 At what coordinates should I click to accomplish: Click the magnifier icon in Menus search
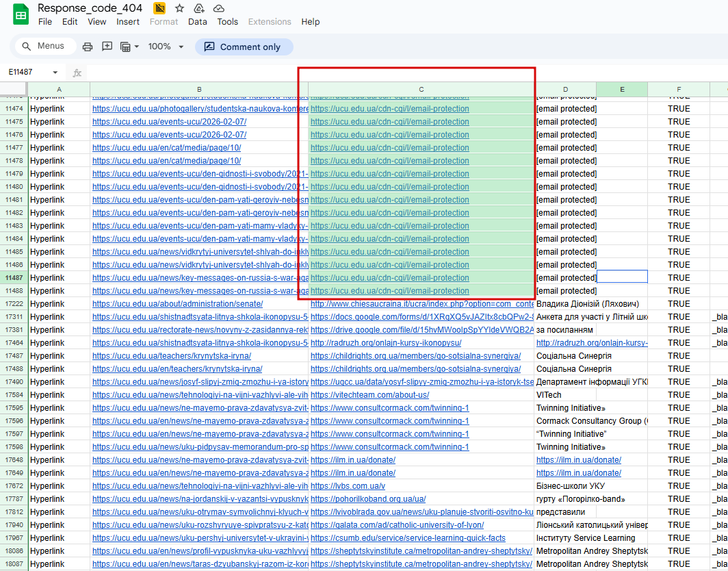tap(27, 47)
